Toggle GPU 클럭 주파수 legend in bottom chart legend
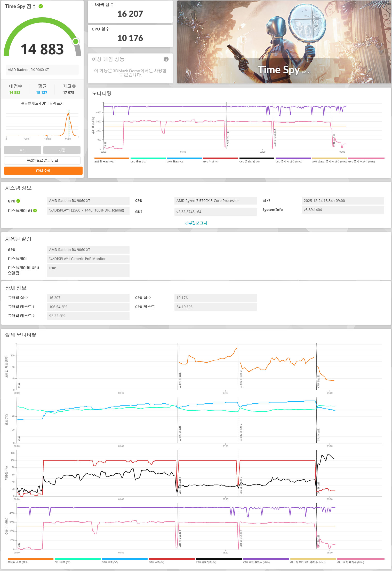The image size is (392, 571). (x=361, y=561)
